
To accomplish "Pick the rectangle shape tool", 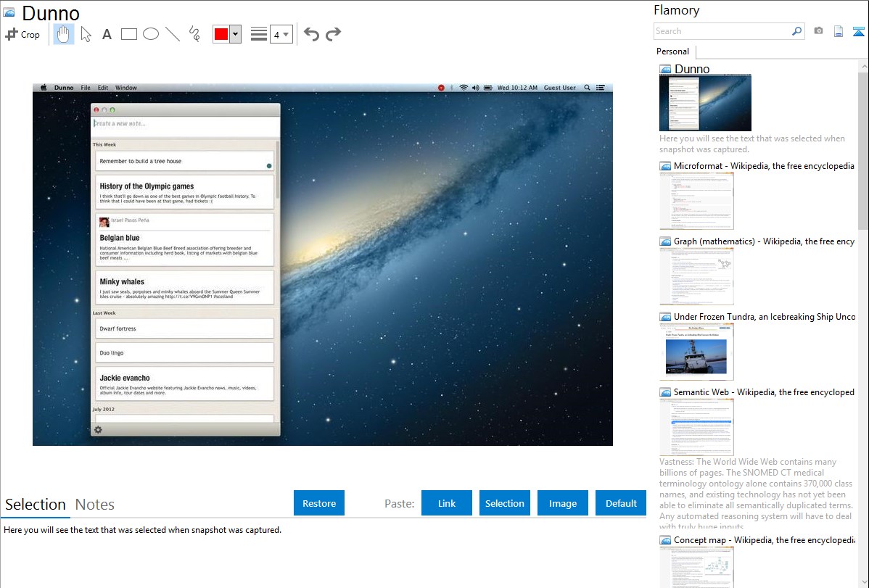I will pyautogui.click(x=129, y=34).
